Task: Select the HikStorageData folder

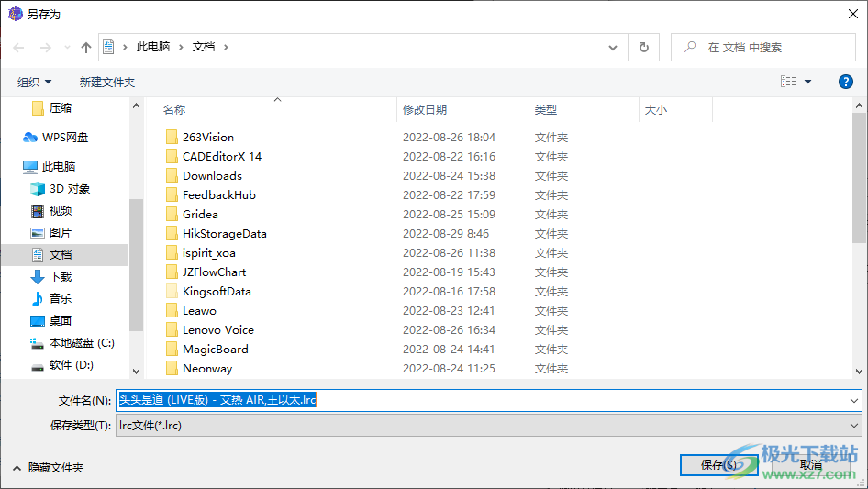Action: (225, 234)
